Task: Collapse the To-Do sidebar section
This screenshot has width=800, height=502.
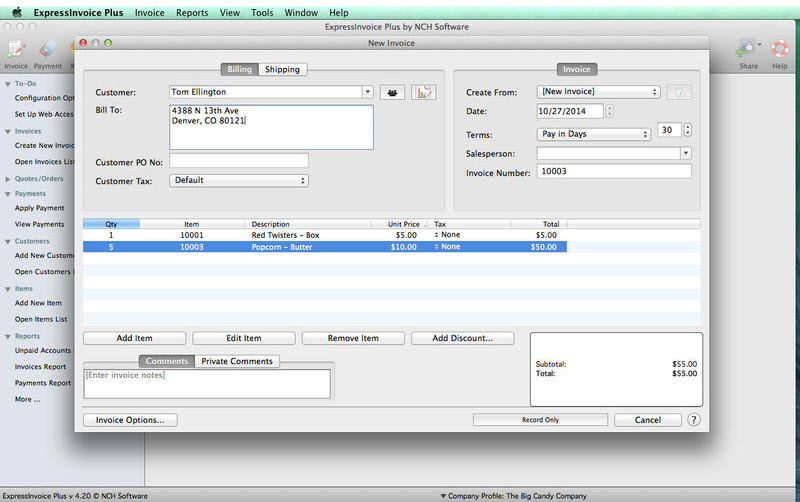Action: [x=6, y=83]
